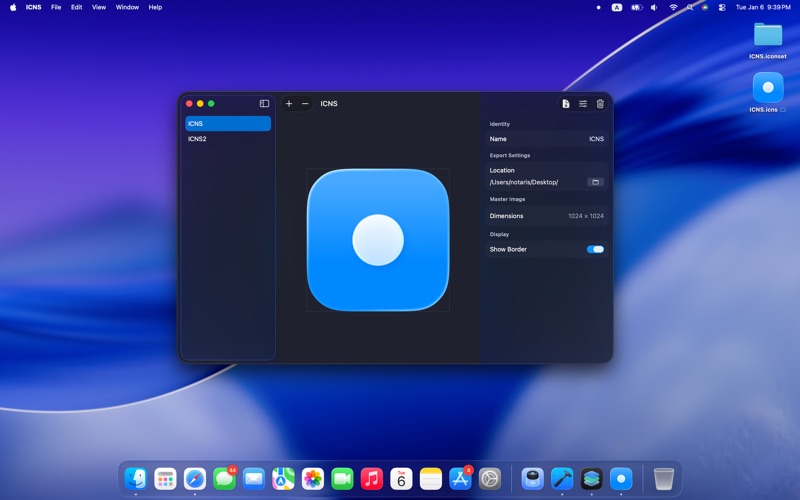800x500 pixels.
Task: Open Photos from the dock
Action: coord(313,479)
